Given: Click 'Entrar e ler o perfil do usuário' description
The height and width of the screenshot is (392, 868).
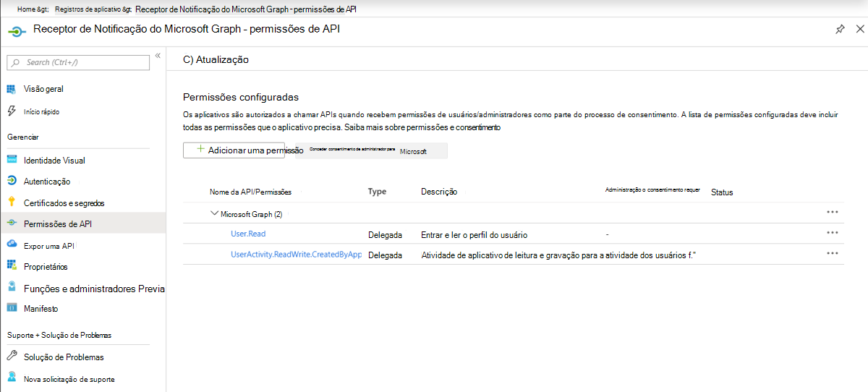Looking at the screenshot, I should [x=475, y=235].
